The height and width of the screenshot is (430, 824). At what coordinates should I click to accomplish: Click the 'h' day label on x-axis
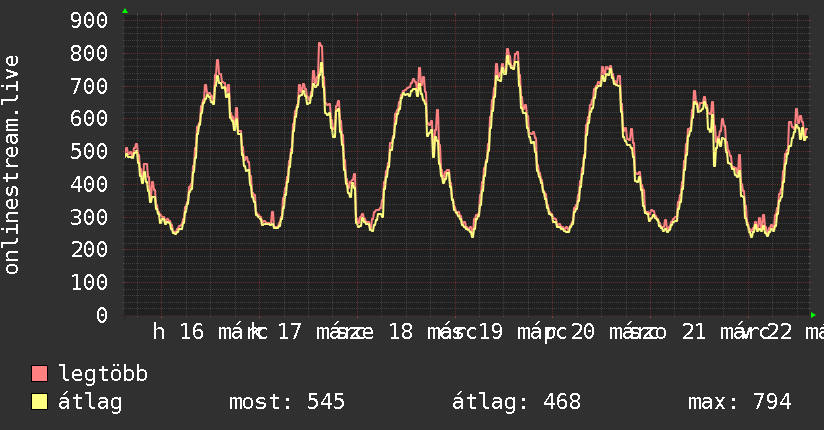[159, 332]
